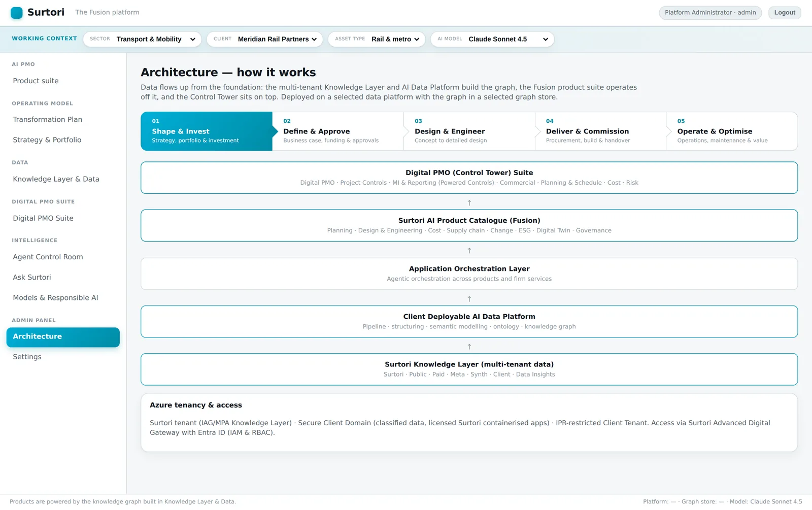Click the Platform Administrator admin badge
The height and width of the screenshot is (510, 812).
[x=710, y=13]
